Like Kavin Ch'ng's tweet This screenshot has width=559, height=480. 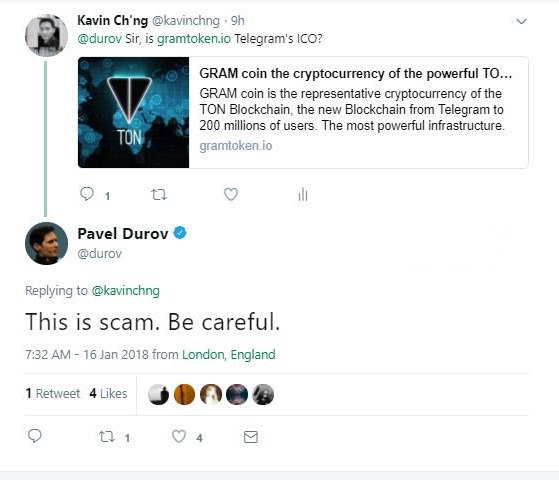coord(231,194)
